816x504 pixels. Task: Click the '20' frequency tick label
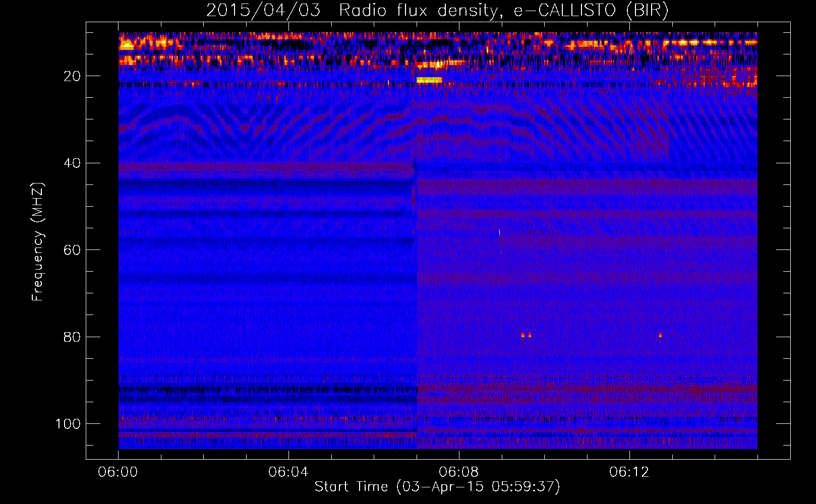(x=72, y=76)
